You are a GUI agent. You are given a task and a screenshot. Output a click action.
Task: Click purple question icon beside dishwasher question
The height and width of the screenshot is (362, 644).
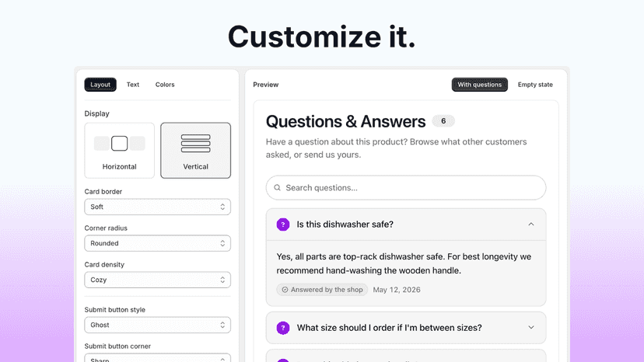pos(283,225)
